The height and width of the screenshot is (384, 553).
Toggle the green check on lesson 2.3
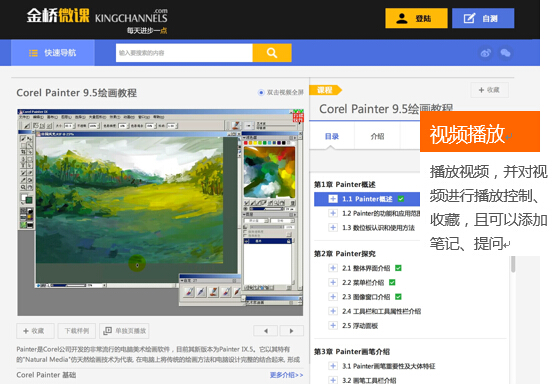(398, 297)
